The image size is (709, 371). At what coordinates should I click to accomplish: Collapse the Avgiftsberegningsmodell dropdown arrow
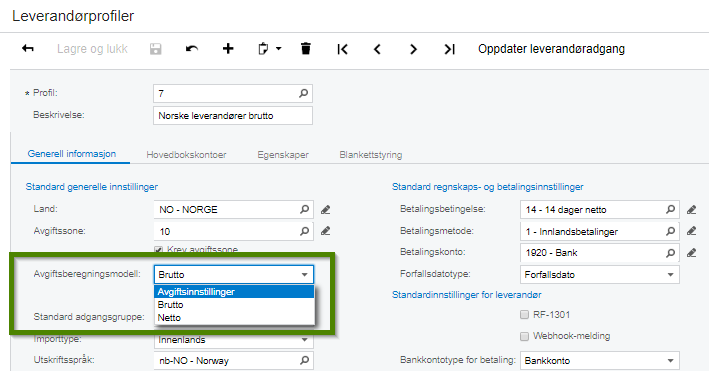[x=304, y=275]
